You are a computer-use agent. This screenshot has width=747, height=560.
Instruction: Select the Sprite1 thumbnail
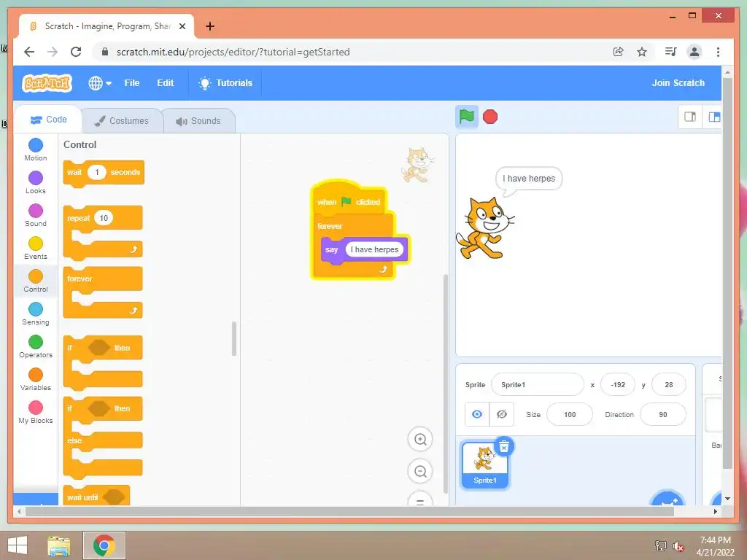pyautogui.click(x=484, y=464)
